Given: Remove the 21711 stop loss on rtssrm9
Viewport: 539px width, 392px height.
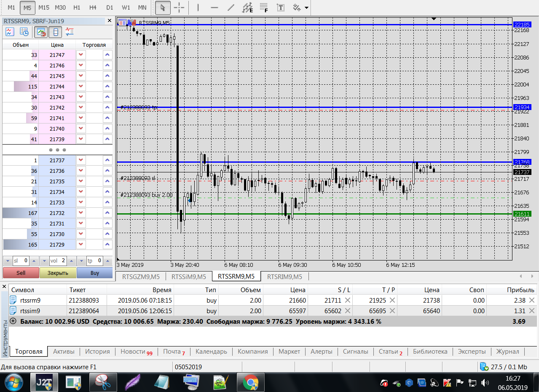Looking at the screenshot, I should (348, 300).
